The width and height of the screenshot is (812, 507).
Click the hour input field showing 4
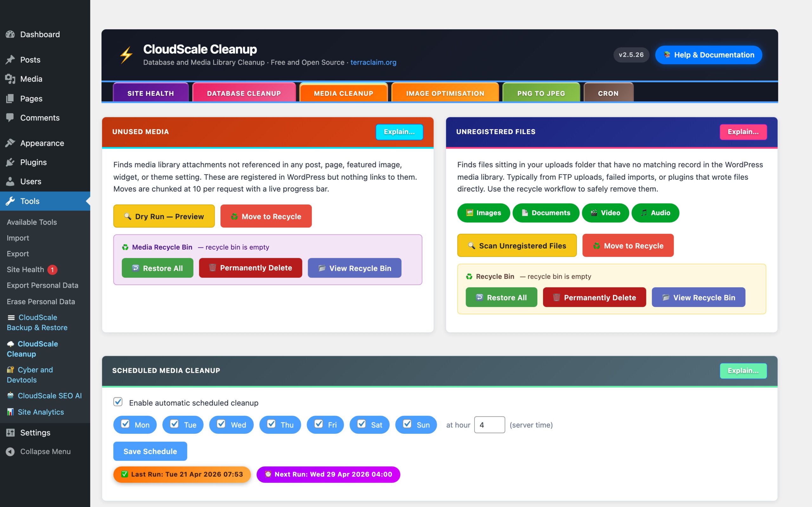tap(489, 425)
